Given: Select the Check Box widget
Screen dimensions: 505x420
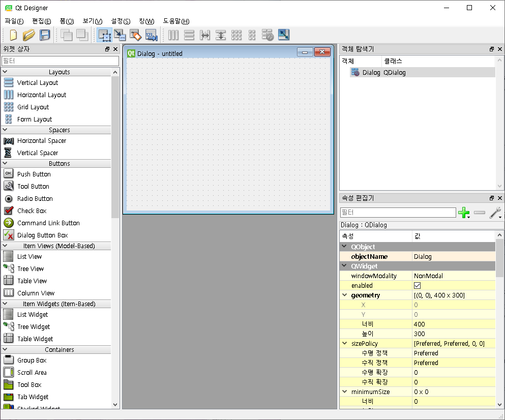Looking at the screenshot, I should click(x=32, y=211).
